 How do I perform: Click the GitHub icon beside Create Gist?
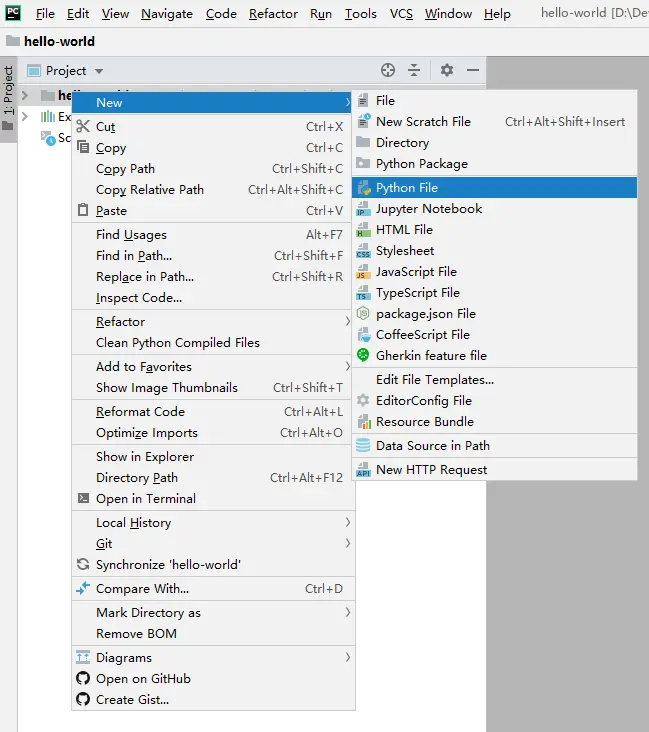[83, 699]
